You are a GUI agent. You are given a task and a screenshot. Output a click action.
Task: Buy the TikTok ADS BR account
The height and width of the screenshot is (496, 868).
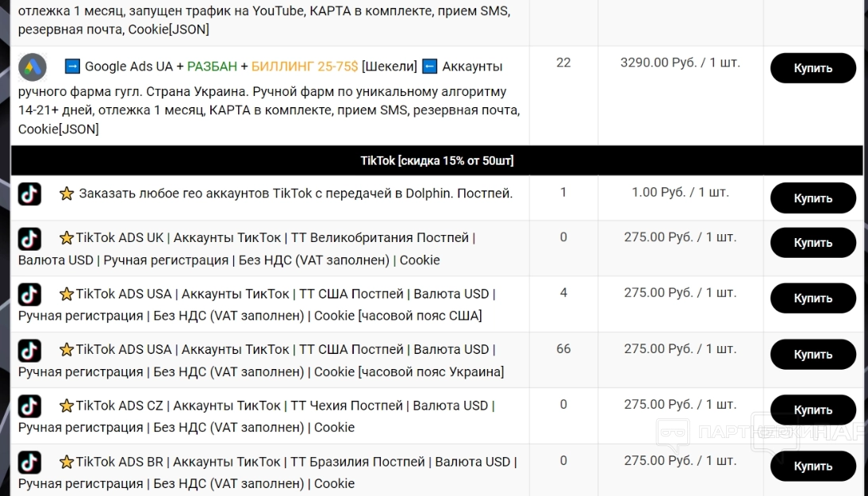point(812,467)
